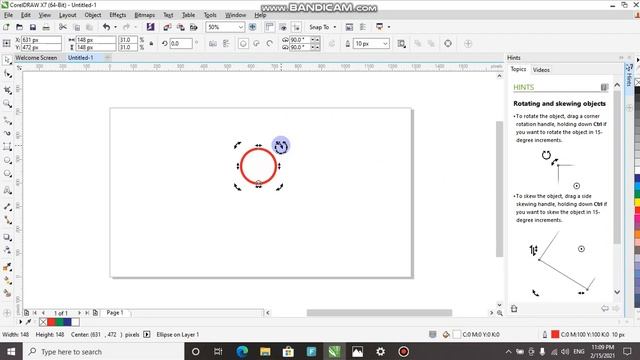Toggle Show Guidelines button
Image resolution: width=640 pixels, height=360 pixels.
[296, 27]
